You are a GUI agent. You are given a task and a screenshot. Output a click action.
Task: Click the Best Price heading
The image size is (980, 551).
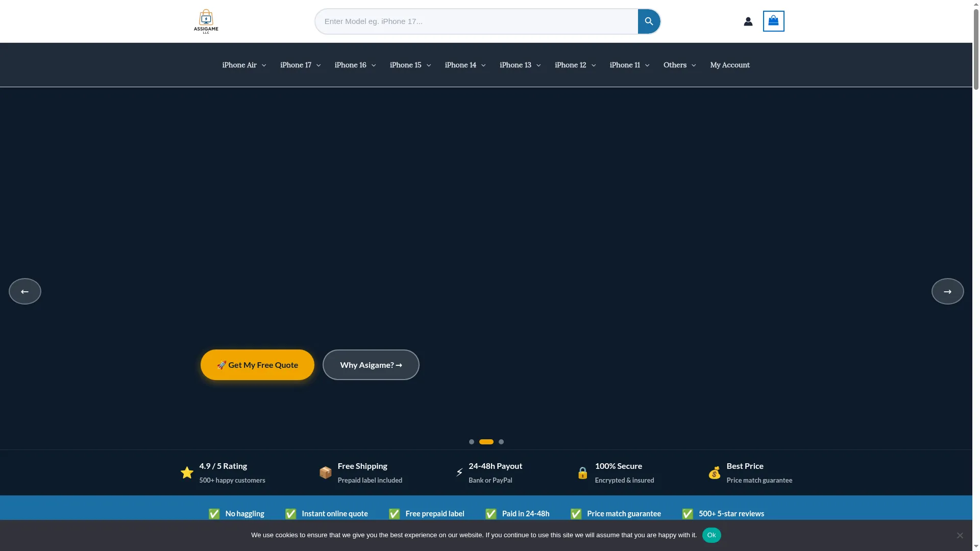745,466
